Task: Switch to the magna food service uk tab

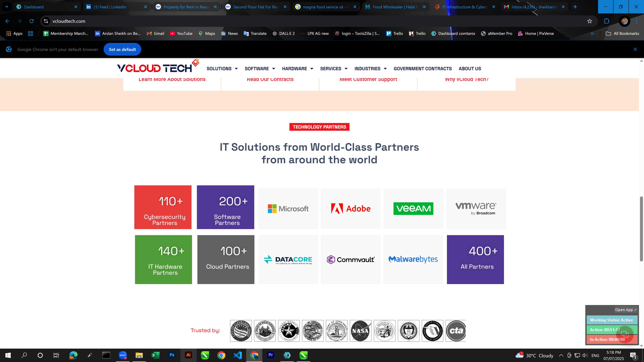Action: click(x=326, y=7)
